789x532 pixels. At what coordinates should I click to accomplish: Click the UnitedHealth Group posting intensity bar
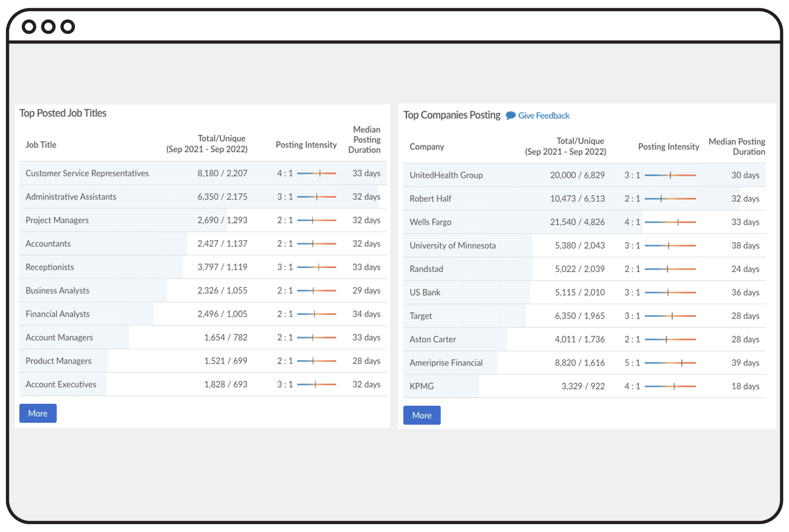click(670, 175)
